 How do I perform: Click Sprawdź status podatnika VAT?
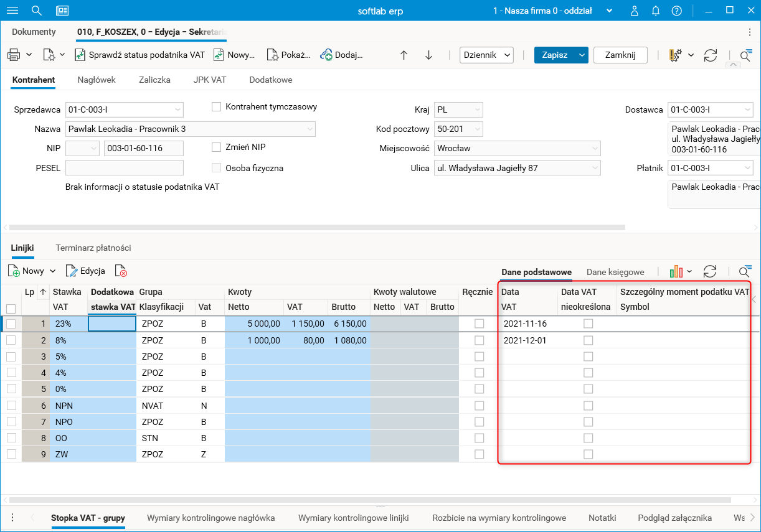coord(139,55)
